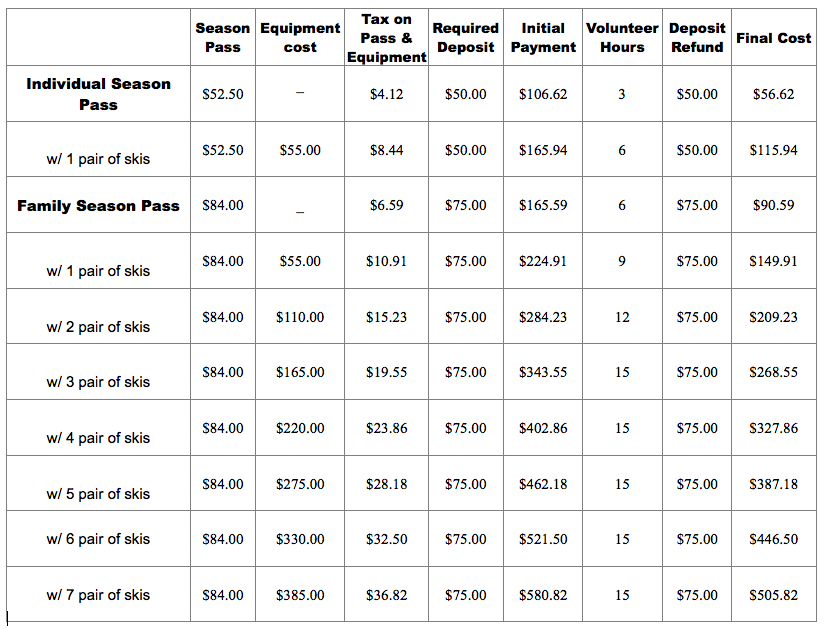This screenshot has height=629, width=825.
Task: Click the $106.62 initial payment cell
Action: (543, 95)
